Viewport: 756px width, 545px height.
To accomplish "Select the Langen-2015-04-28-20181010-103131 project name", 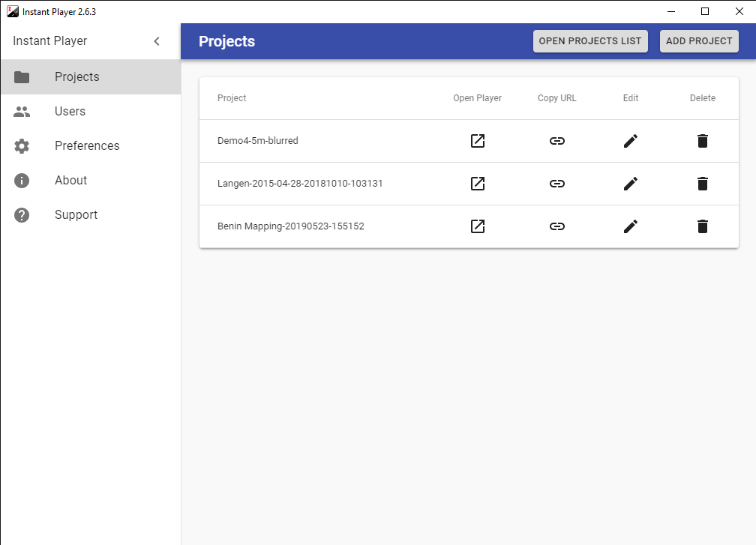I will [300, 184].
